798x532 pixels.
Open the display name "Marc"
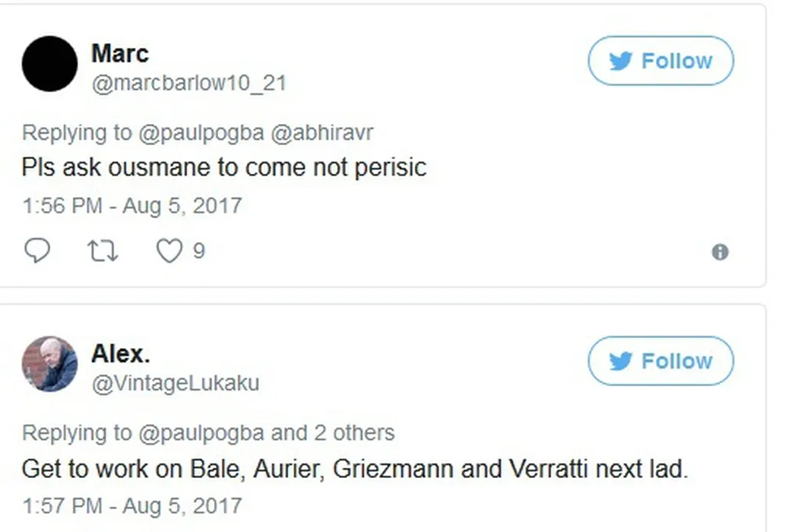[x=120, y=53]
